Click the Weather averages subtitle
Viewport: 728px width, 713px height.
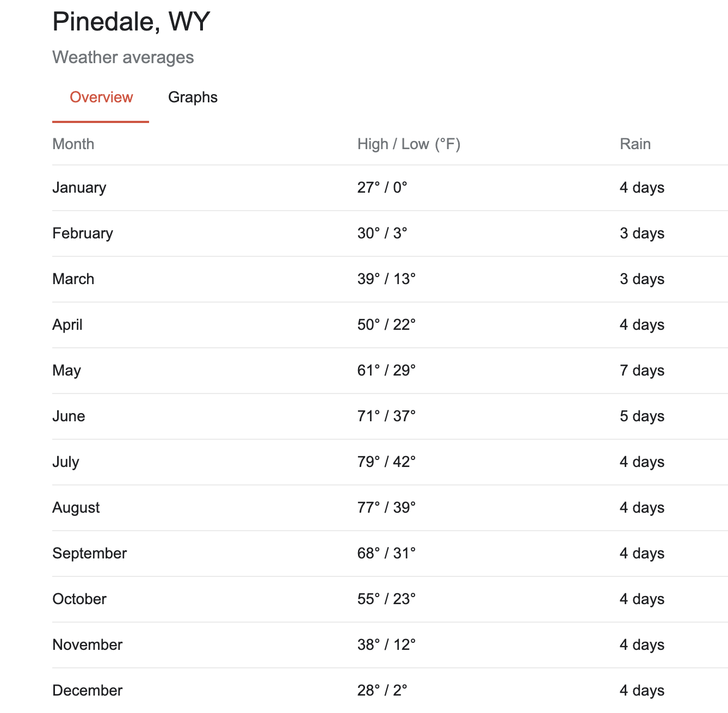pyautogui.click(x=123, y=58)
